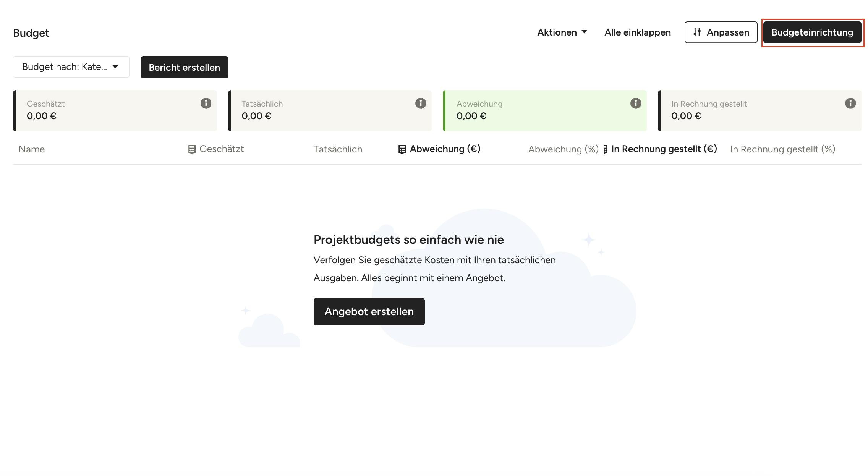868x476 pixels.
Task: Click Alle einklappen to collapse all
Action: [x=638, y=32]
